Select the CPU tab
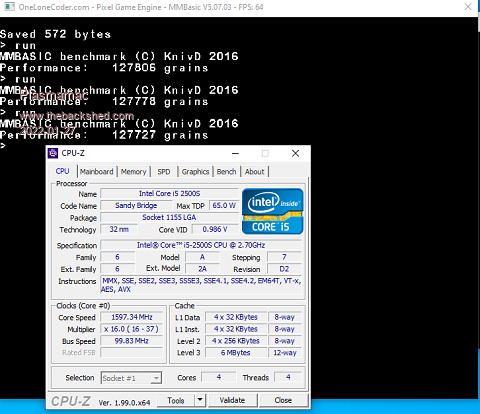The height and width of the screenshot is (414, 480). pos(62,171)
